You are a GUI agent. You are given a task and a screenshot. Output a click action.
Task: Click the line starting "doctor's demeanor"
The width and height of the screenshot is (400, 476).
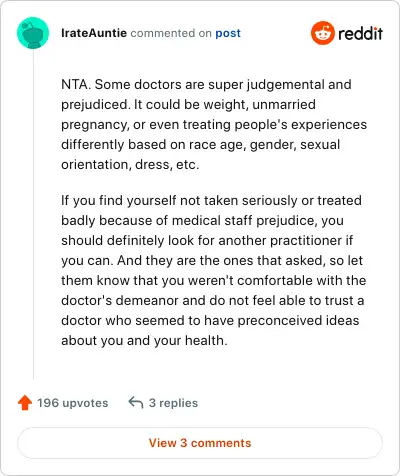click(x=212, y=301)
